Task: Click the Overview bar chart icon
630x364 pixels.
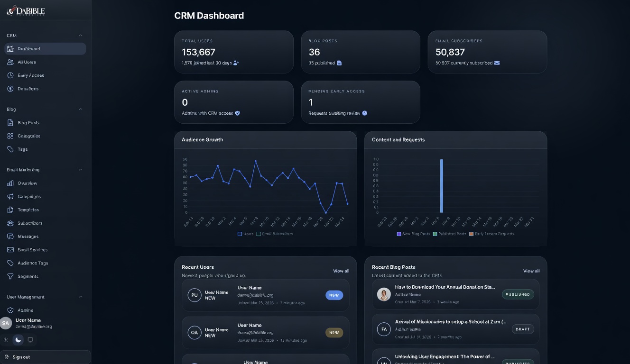Action: click(10, 183)
